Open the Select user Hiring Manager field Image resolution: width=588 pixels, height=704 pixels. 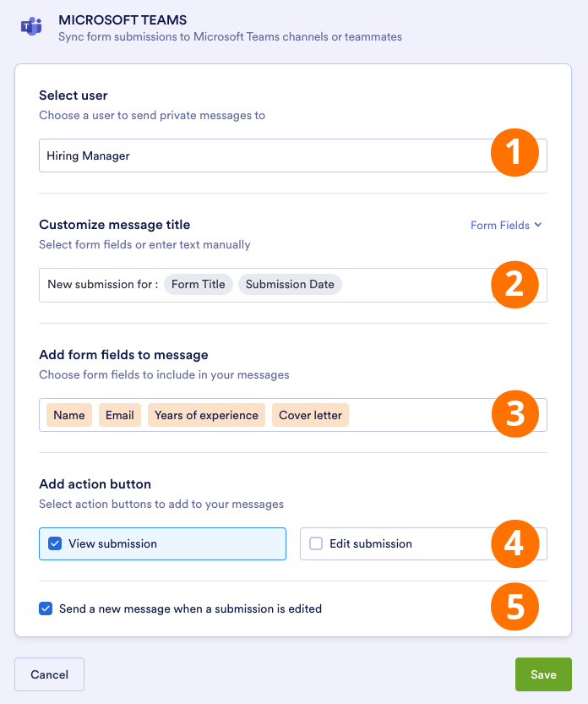pyautogui.click(x=253, y=156)
